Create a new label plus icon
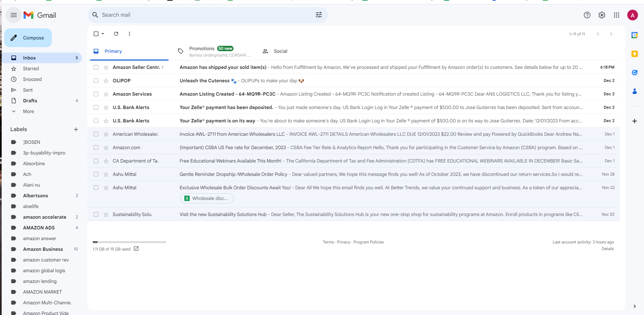This screenshot has height=315, width=644. click(x=76, y=129)
